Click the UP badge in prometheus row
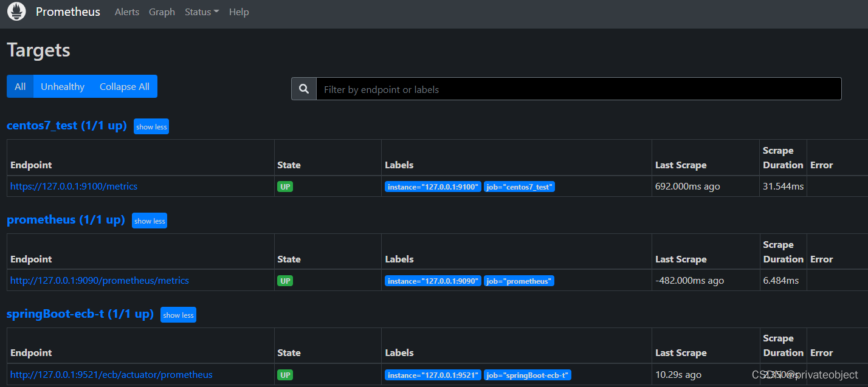The width and height of the screenshot is (868, 387). pos(285,281)
